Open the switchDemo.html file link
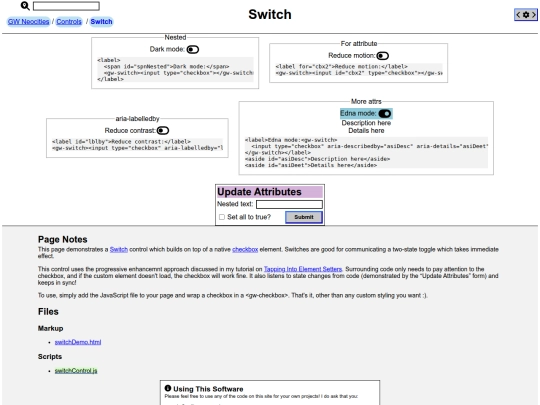540x405 pixels. point(78,342)
